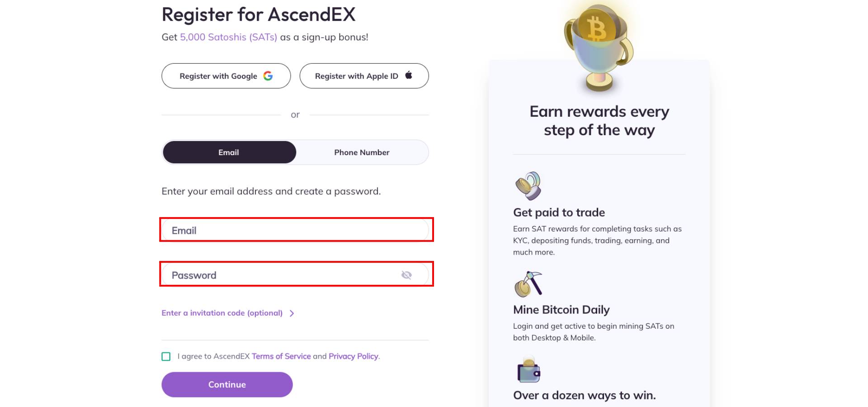Open the Enter a invitation code option
This screenshot has height=407, width=868.
pyautogui.click(x=222, y=313)
